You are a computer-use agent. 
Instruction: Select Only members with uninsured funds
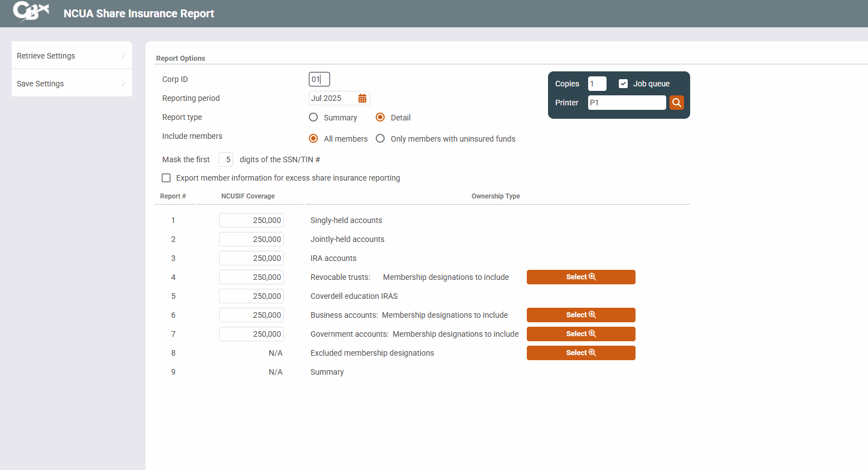[380, 138]
